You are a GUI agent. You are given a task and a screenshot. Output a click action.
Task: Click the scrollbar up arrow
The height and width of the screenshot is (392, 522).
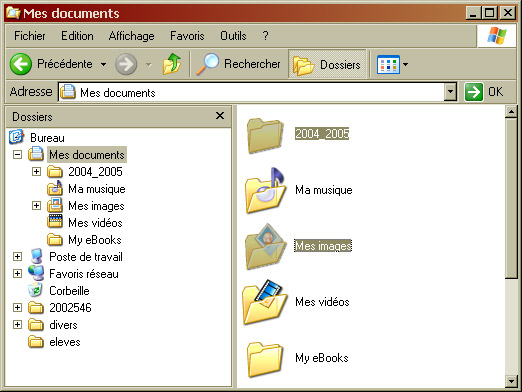(511, 112)
